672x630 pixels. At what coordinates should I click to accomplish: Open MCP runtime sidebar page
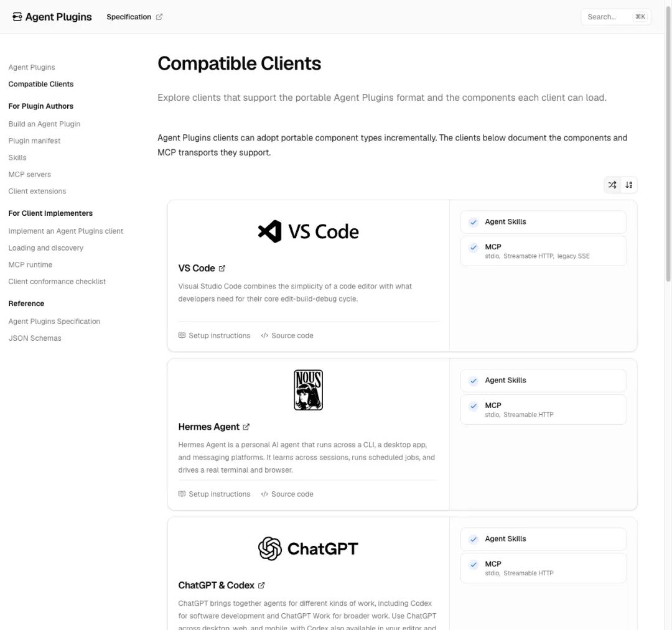[x=30, y=265]
